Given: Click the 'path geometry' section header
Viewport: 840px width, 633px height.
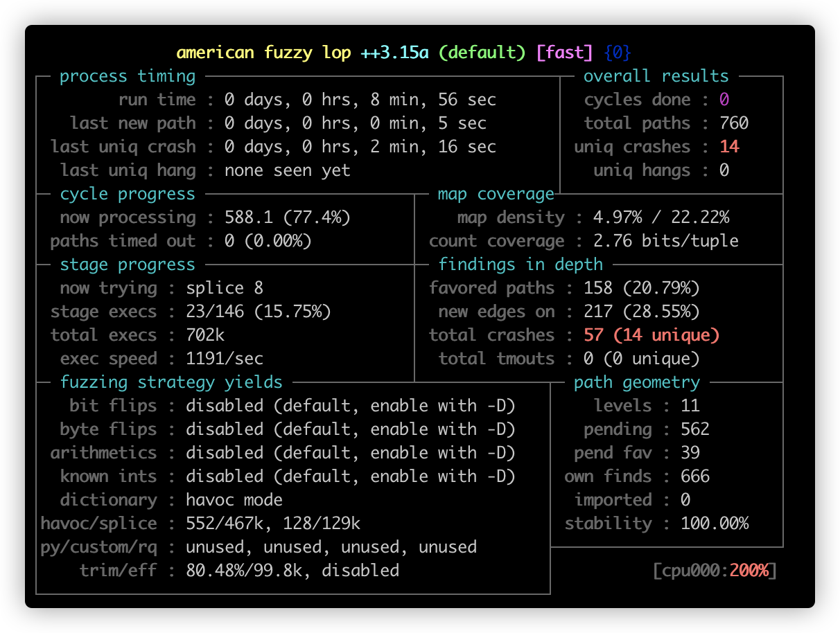Looking at the screenshot, I should point(638,382).
